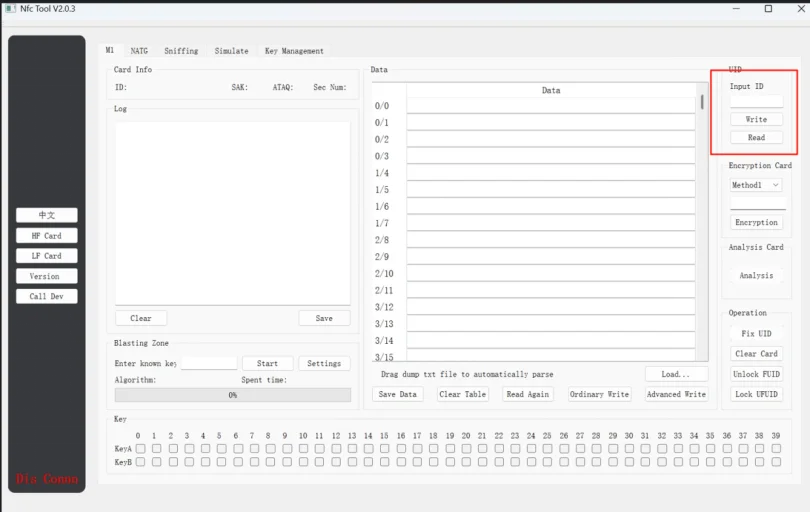Select the M1 tab
The height and width of the screenshot is (513, 810).
point(110,50)
